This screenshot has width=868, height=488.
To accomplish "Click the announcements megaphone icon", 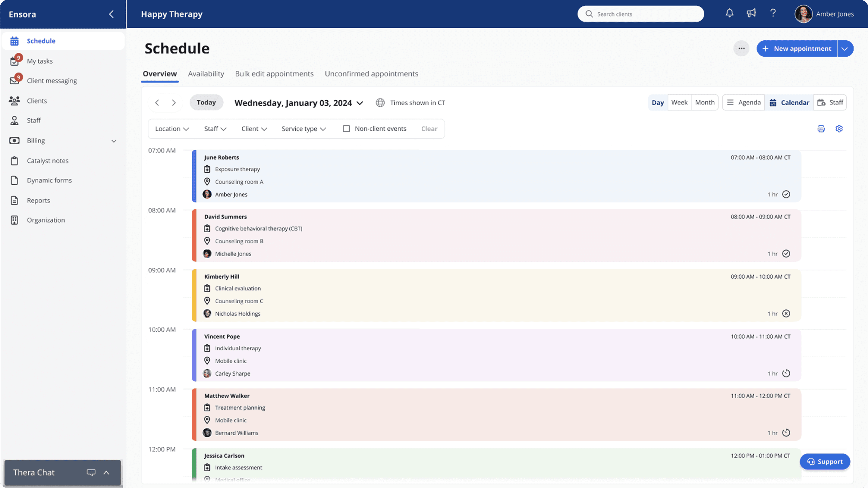I will 751,14.
